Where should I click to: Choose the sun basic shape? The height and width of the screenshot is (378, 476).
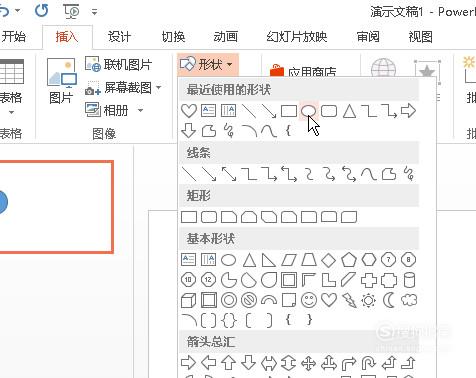tap(369, 300)
